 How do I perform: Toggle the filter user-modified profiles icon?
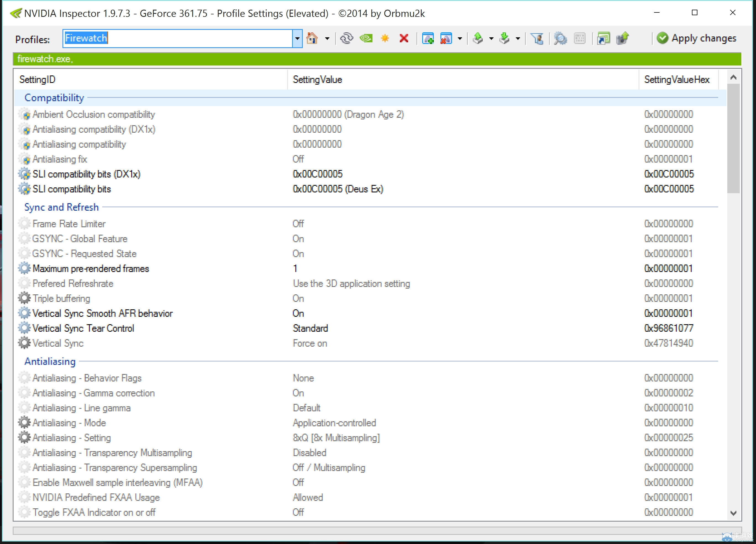537,38
